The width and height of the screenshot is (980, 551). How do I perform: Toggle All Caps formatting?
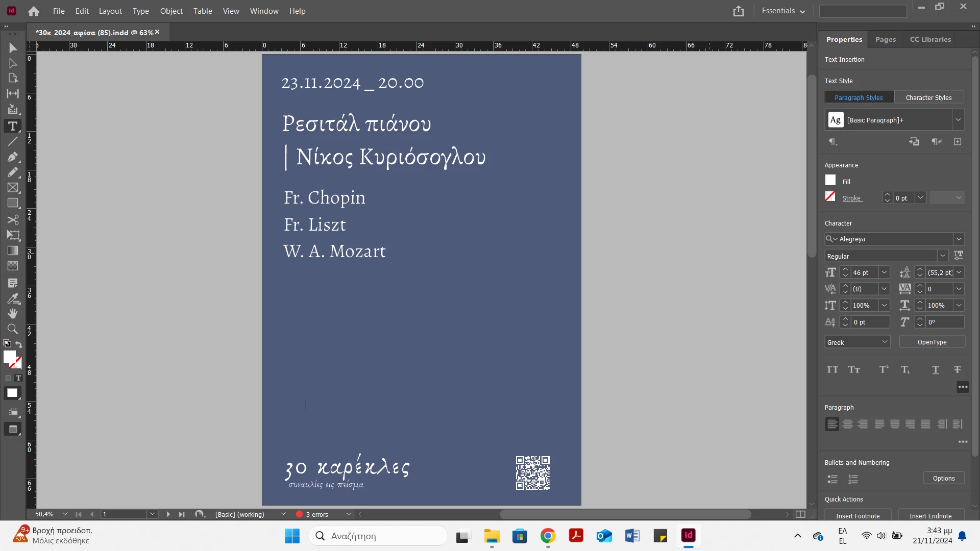pyautogui.click(x=832, y=370)
